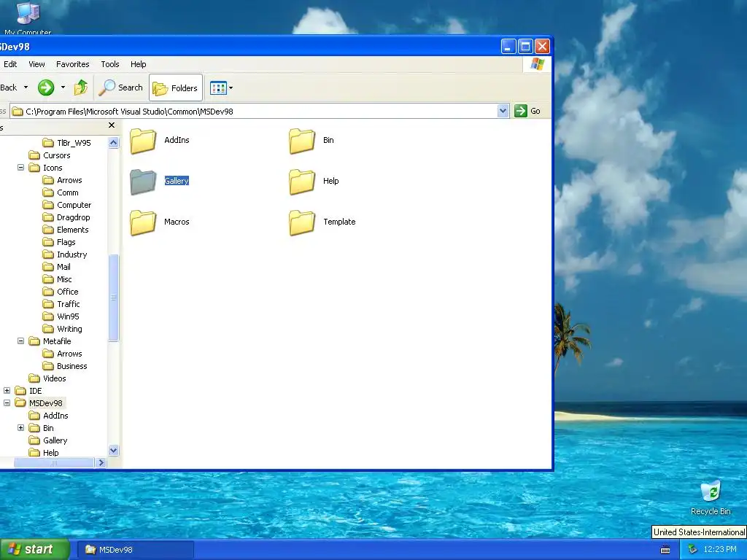This screenshot has width=747, height=560.
Task: Open the Bin folder icon in file pane
Action: [x=302, y=141]
